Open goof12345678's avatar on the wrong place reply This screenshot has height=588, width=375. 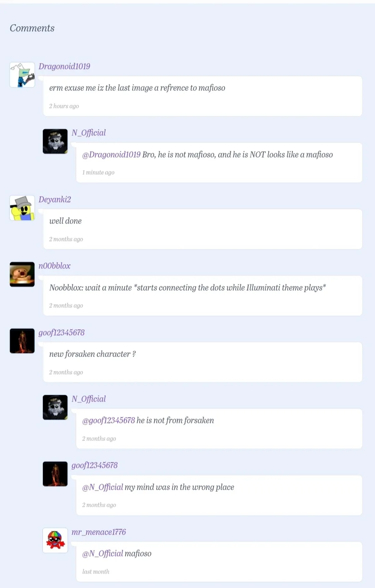click(x=55, y=474)
